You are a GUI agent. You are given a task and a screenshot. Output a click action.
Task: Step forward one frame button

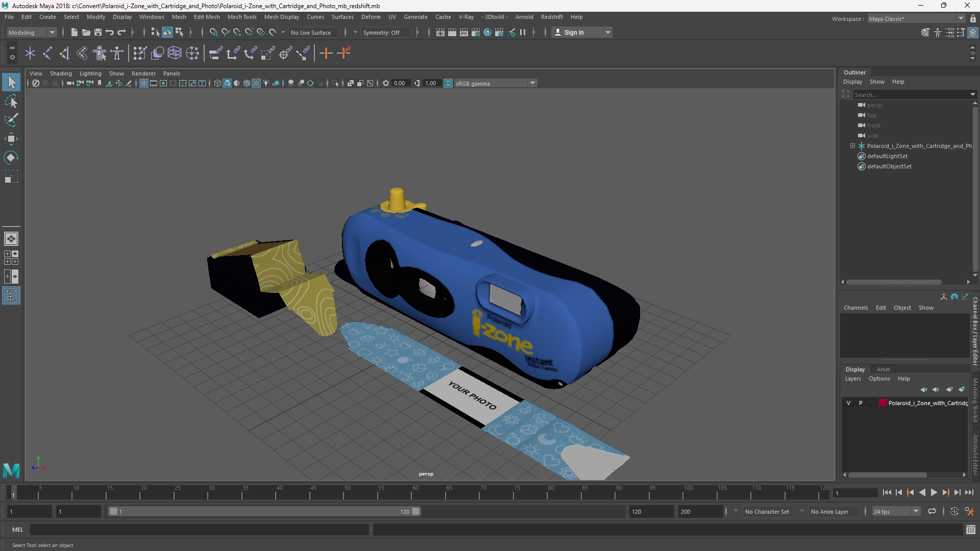coord(958,492)
